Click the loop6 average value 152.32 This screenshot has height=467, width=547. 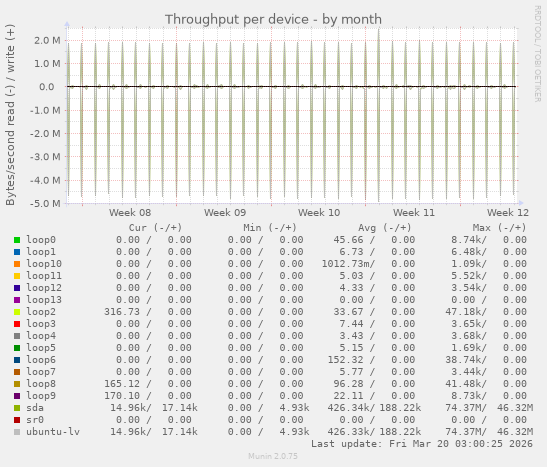[345, 360]
